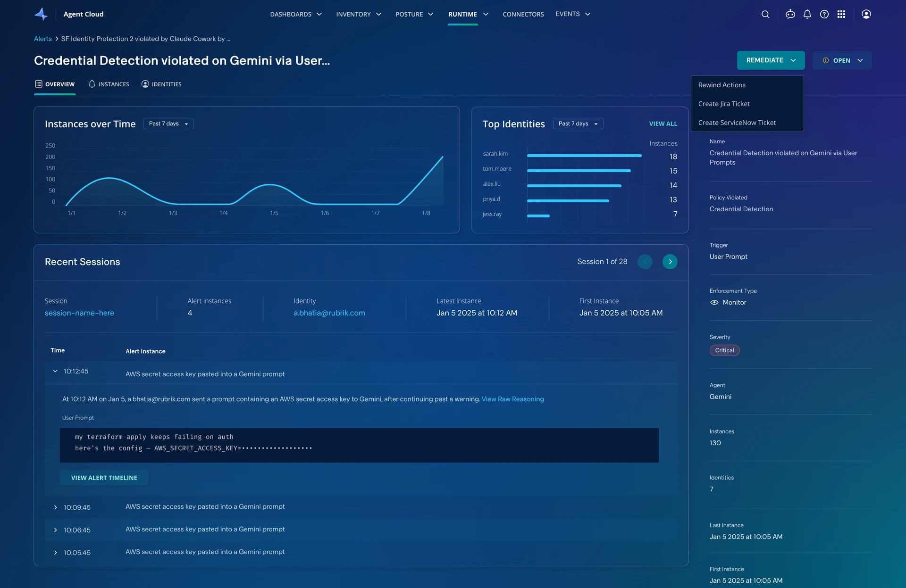Open the Connectors page

[x=523, y=14]
